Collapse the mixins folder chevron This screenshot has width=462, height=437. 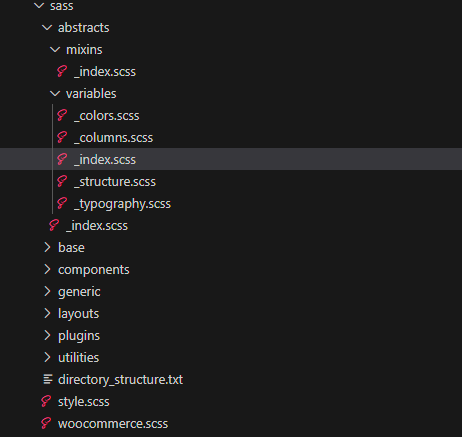(x=55, y=50)
